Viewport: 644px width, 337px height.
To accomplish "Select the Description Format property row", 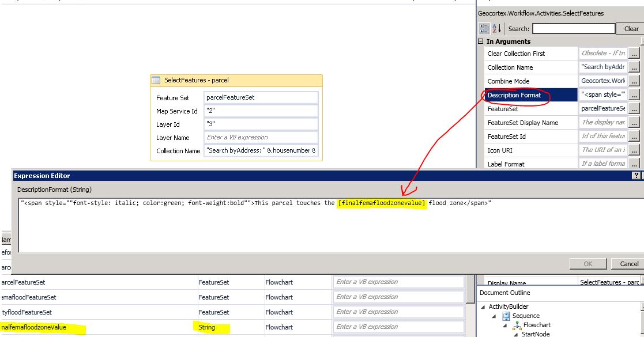I will pos(530,95).
